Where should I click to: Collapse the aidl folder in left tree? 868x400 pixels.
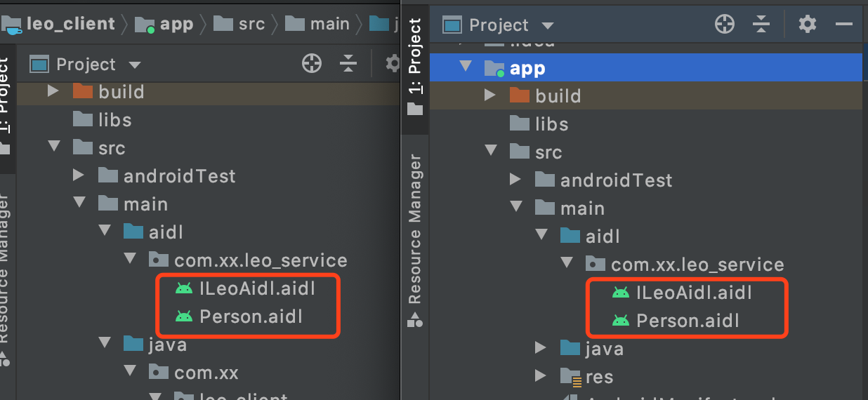tap(105, 231)
